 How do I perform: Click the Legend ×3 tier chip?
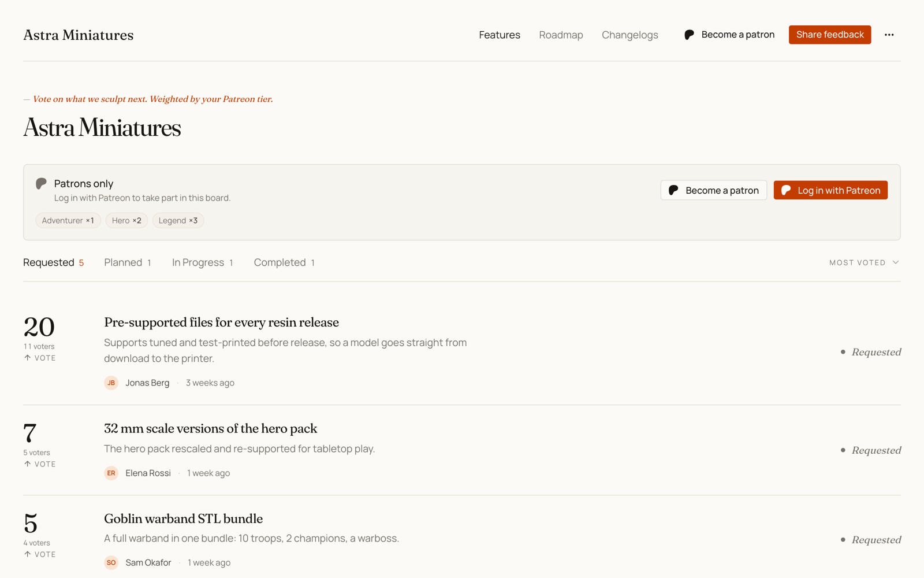tap(178, 220)
